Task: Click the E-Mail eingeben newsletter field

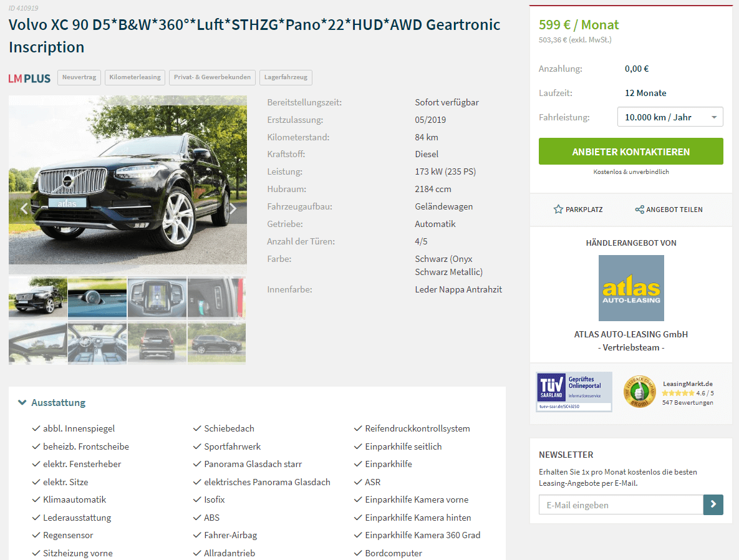Action: pyautogui.click(x=621, y=505)
